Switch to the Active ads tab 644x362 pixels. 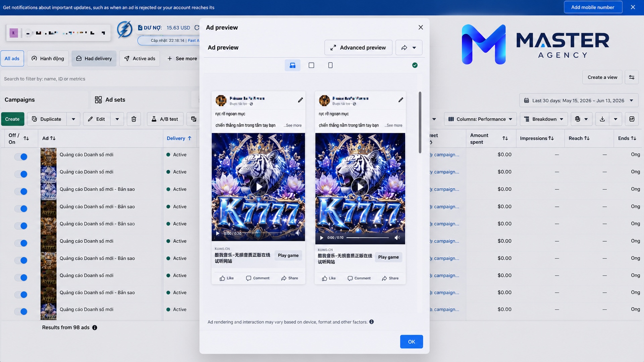(x=140, y=59)
